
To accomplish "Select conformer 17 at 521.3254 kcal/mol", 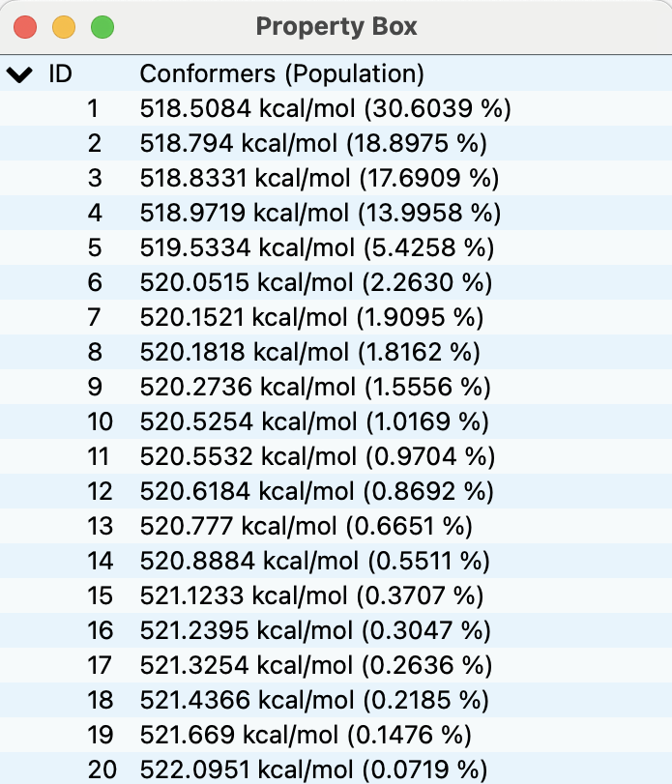I will coord(315,665).
